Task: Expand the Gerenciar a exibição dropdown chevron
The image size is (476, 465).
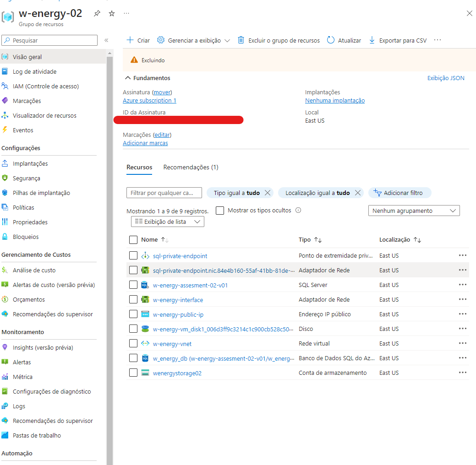Action: 227,41
